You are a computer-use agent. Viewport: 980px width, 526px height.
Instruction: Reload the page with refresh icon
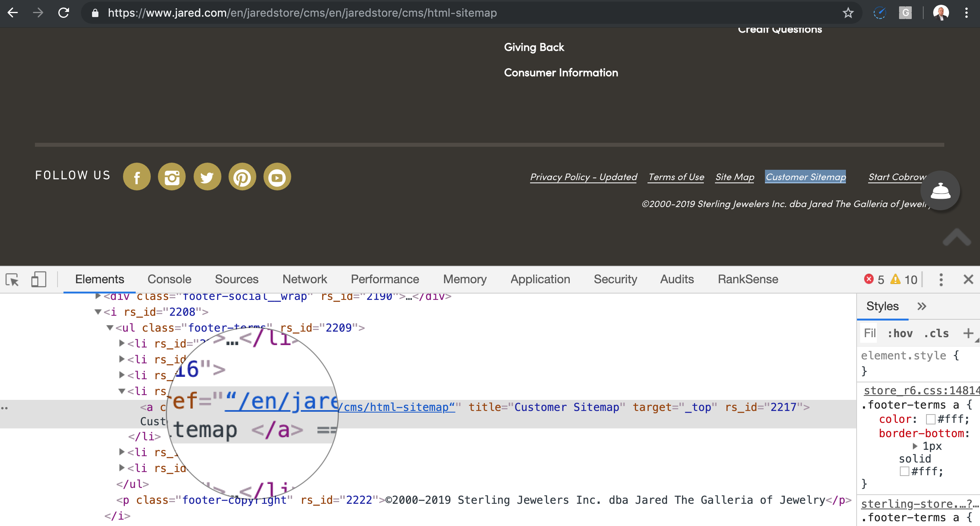(x=64, y=13)
